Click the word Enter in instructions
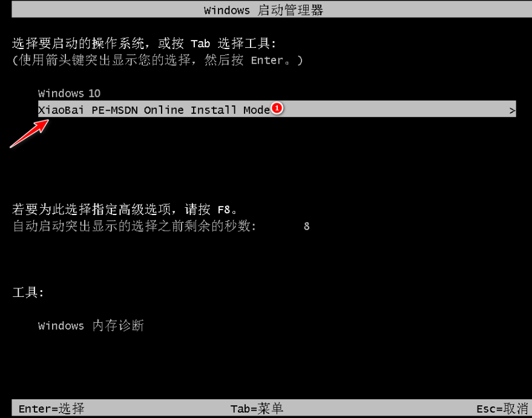The height and width of the screenshot is (418, 532). (x=267, y=61)
